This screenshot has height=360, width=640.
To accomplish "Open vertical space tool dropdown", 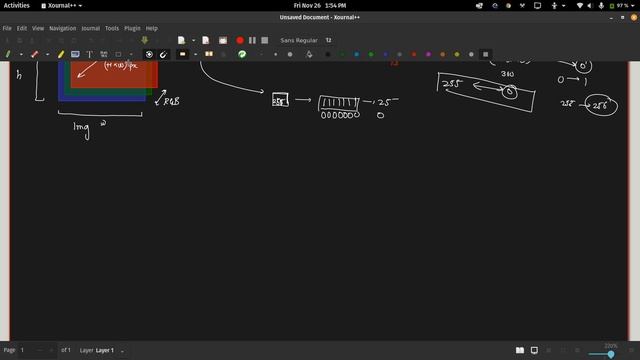I will [x=196, y=54].
